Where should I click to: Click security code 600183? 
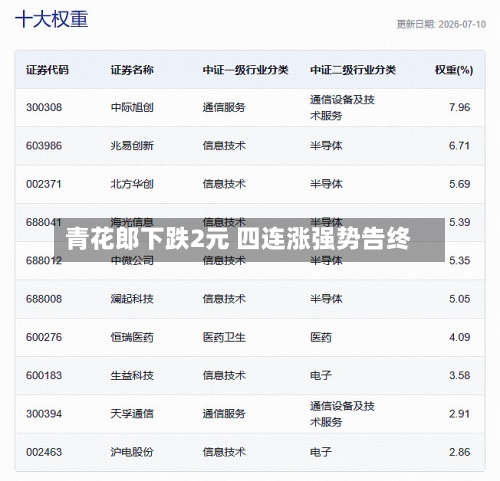pyautogui.click(x=44, y=375)
